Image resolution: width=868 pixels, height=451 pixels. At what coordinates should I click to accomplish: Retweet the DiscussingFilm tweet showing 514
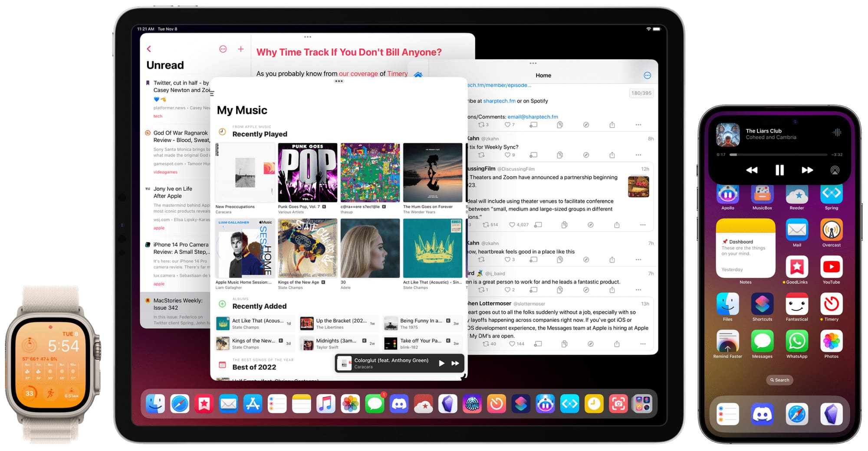pos(490,225)
